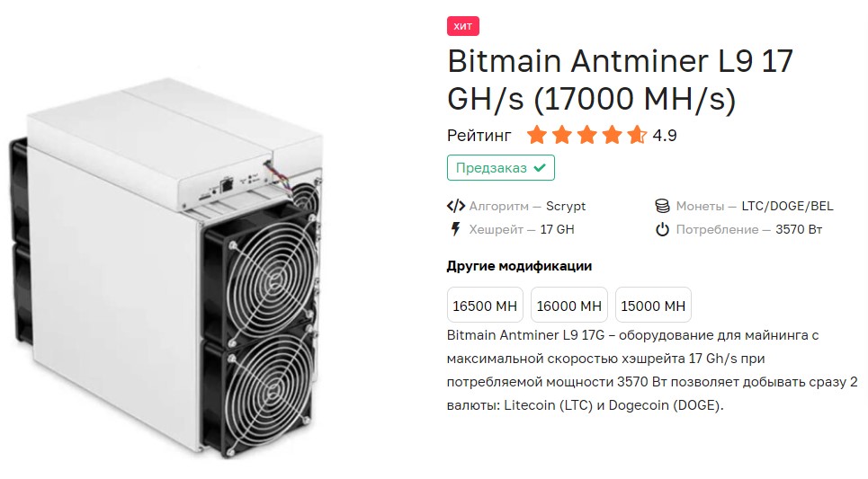Click the checkmark in the Предзаказ badge
Image resolution: width=868 pixels, height=479 pixels.
tap(539, 168)
